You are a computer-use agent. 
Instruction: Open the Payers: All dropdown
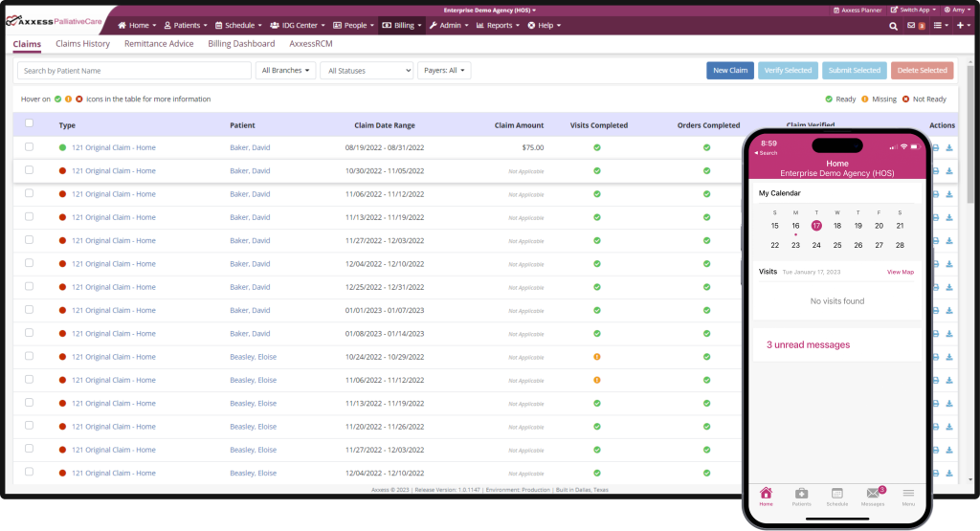[x=444, y=71]
